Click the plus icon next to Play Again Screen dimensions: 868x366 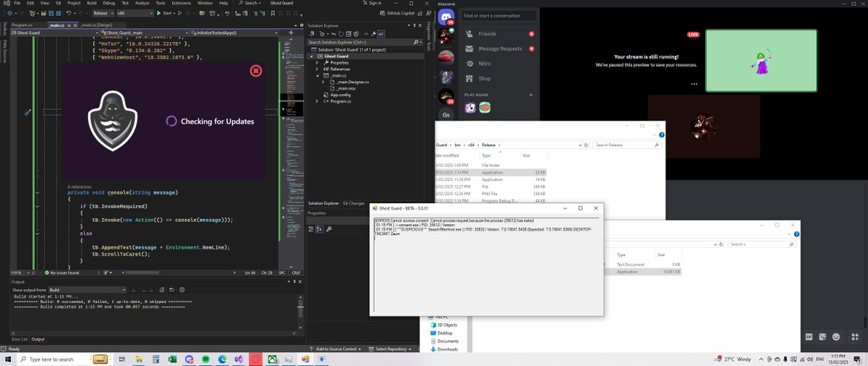pos(531,95)
